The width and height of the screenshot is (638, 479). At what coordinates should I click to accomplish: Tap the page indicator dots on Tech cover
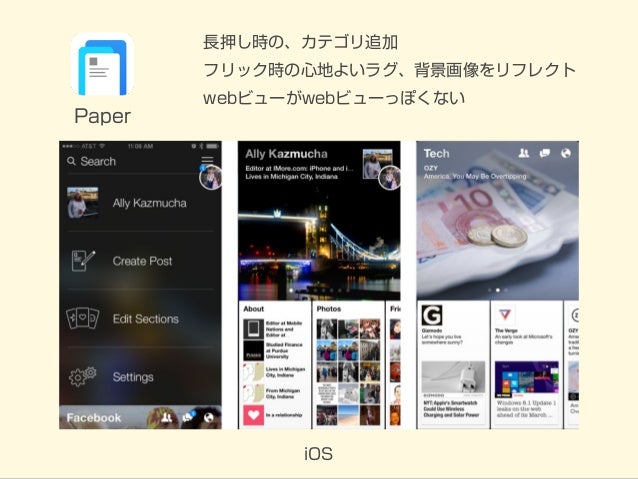coord(497,290)
